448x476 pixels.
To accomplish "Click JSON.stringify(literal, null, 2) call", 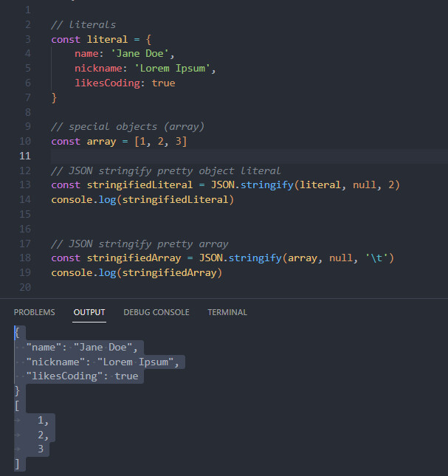I will [305, 185].
